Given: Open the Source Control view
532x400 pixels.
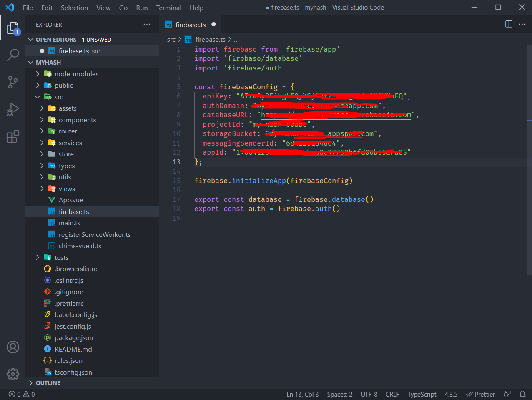Looking at the screenshot, I should click(13, 82).
